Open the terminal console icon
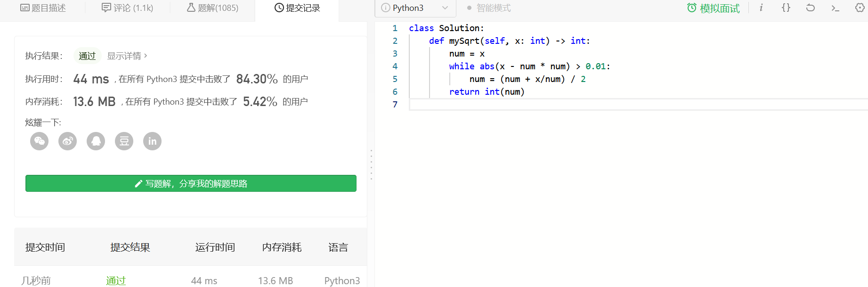Screen dimensions: 868x287 point(836,8)
